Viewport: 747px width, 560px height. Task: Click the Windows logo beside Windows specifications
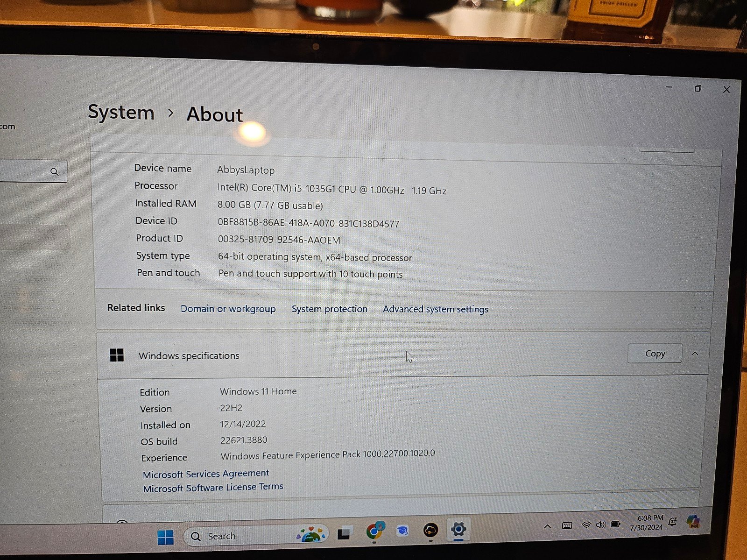[x=117, y=355]
